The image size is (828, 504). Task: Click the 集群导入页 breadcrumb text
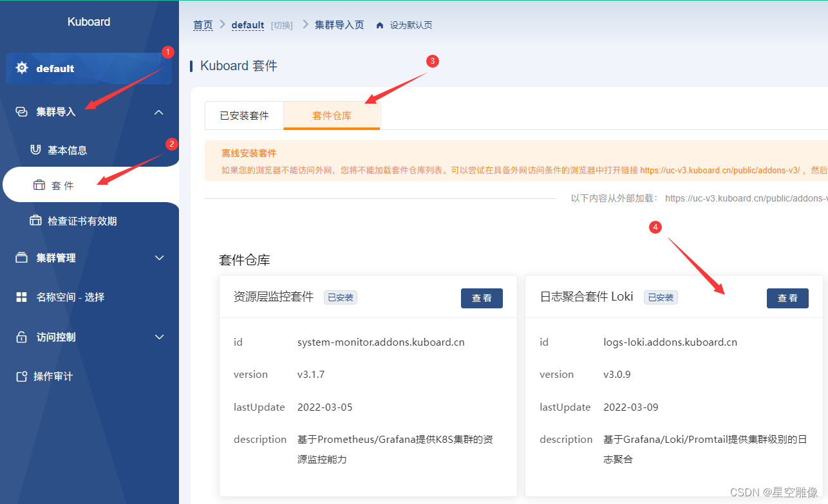[x=339, y=25]
